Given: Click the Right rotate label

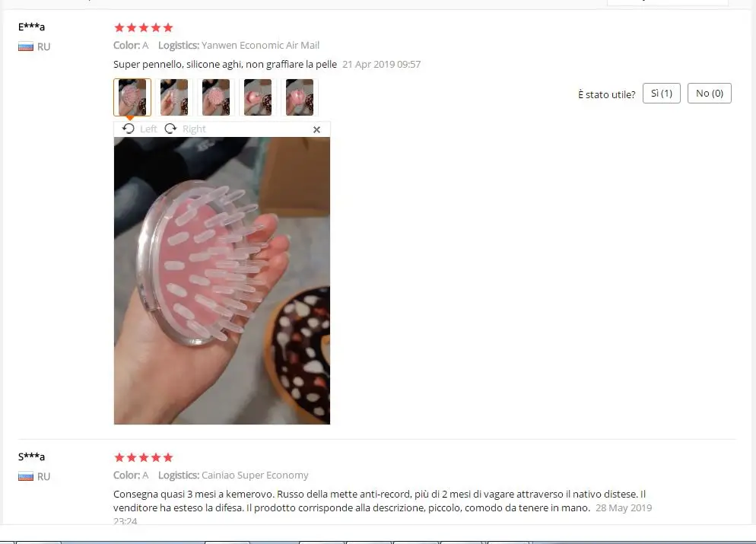Looking at the screenshot, I should (194, 129).
